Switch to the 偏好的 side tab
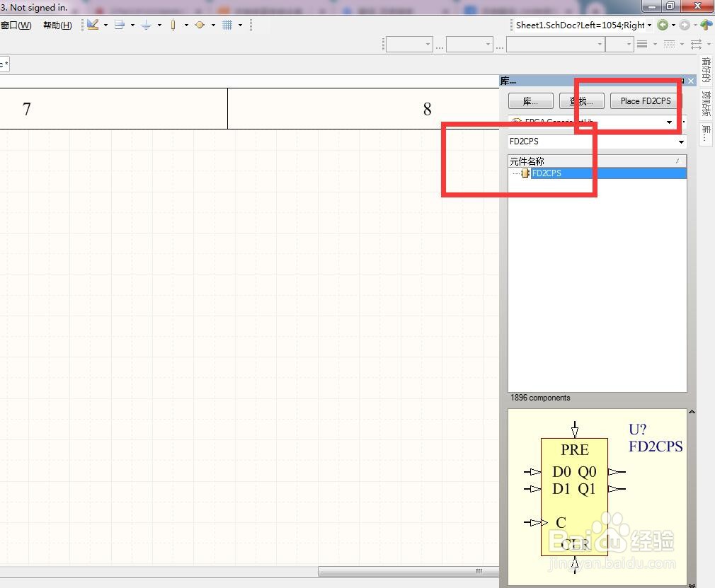Screen dimensions: 715x588 tap(706, 70)
